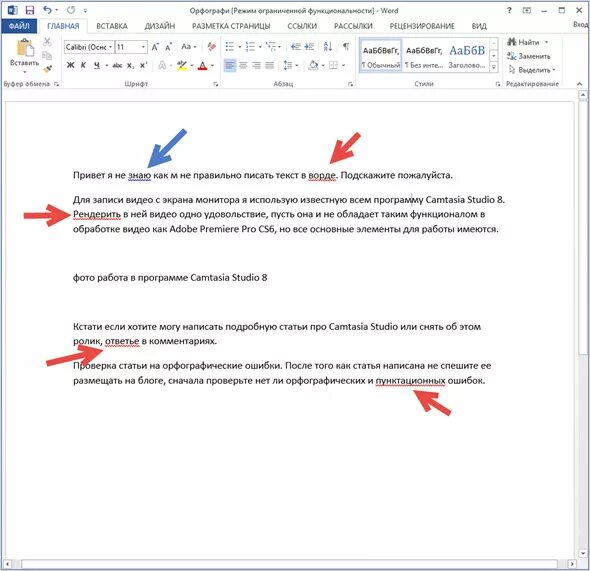The width and height of the screenshot is (590, 571).
Task: Toggle italic К formatting
Action: 83,65
